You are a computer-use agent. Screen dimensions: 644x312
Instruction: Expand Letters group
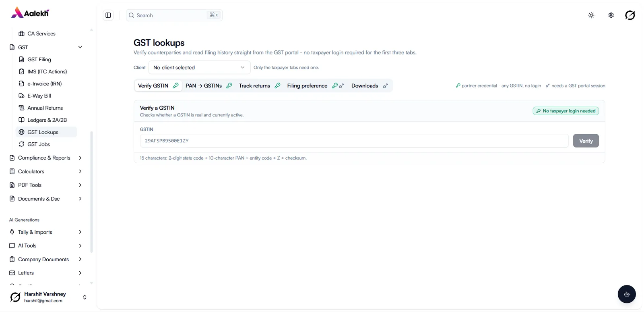coord(46,273)
